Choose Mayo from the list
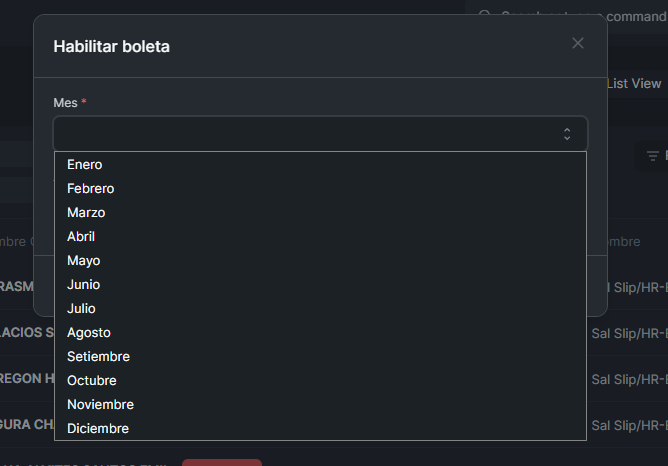668x466 pixels. pos(84,261)
